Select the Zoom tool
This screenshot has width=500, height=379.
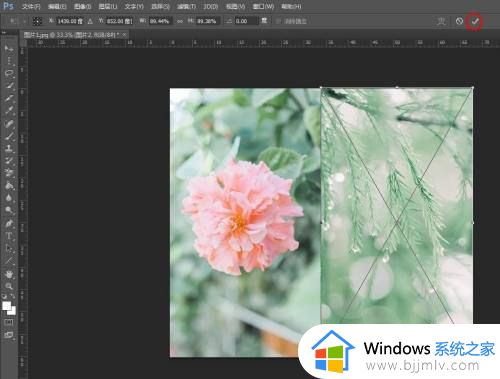coord(9,286)
